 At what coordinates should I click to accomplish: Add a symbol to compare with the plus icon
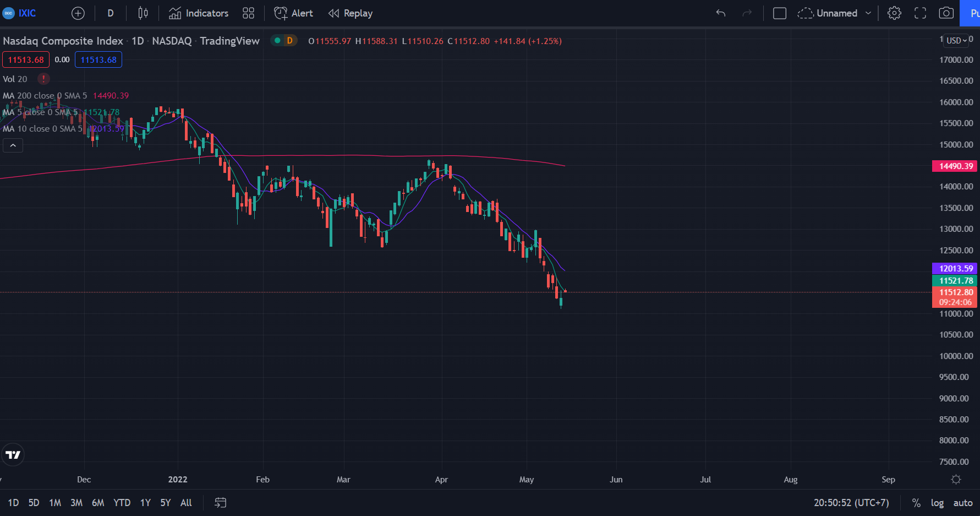78,13
